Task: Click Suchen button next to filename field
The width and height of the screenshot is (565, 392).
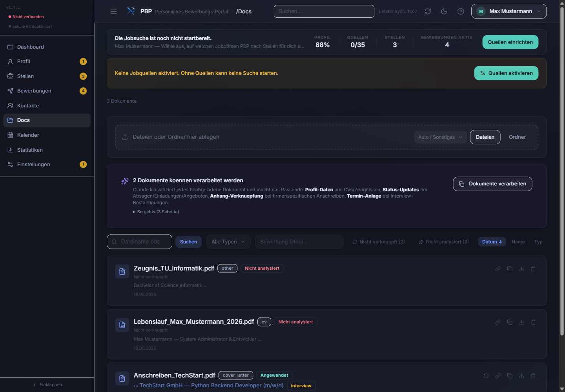Action: (x=188, y=242)
